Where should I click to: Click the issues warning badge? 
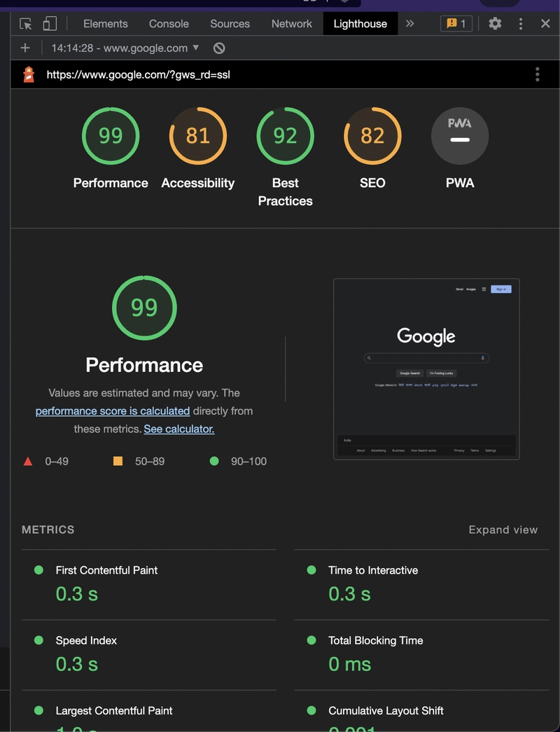coord(456,23)
